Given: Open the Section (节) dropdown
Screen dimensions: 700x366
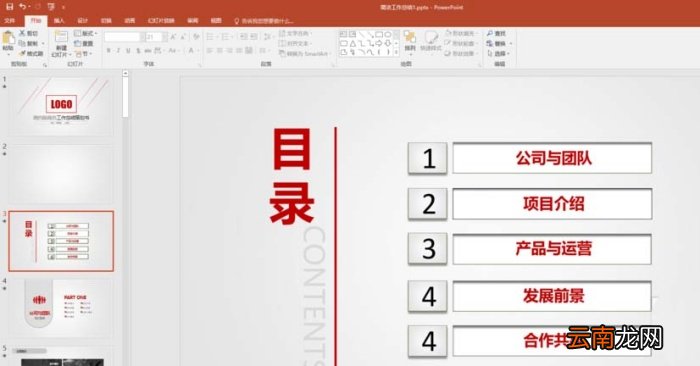Looking at the screenshot, I should click(84, 54).
